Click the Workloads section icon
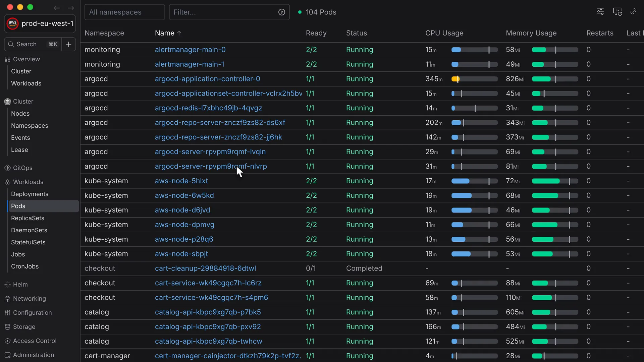 tap(7, 182)
